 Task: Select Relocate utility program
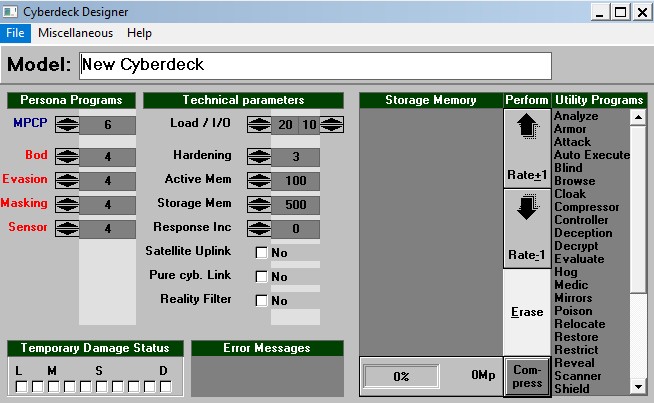[580, 324]
